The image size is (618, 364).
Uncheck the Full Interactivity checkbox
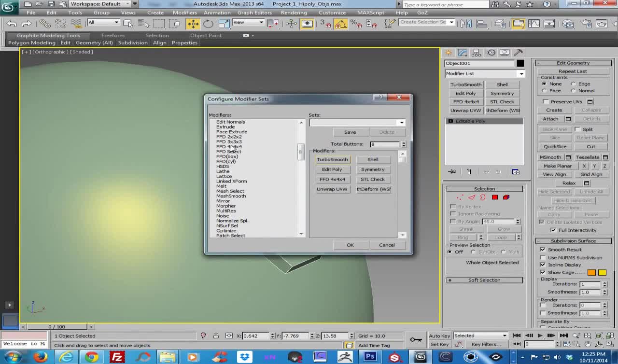click(553, 230)
